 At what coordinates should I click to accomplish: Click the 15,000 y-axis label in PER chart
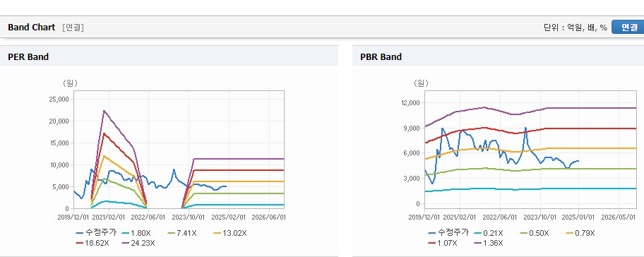59,143
